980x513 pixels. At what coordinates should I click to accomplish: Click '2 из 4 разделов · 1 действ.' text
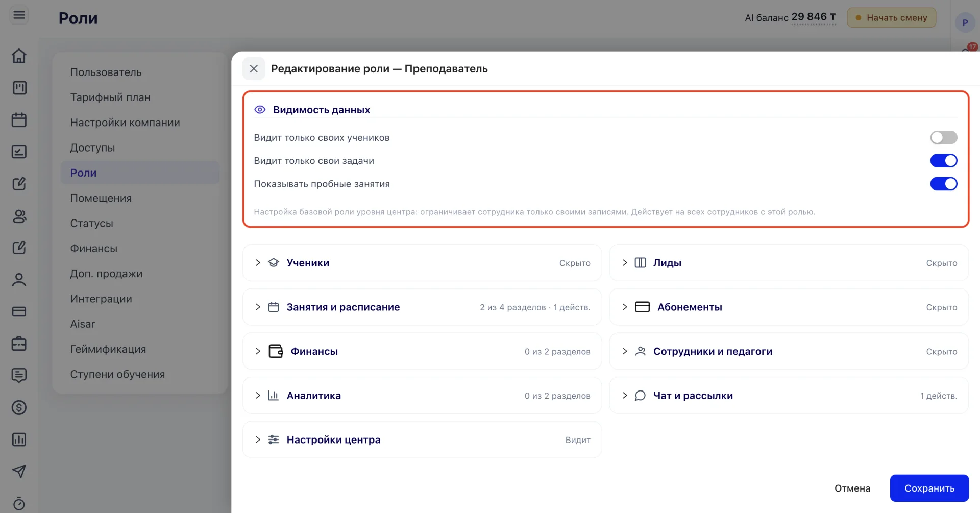tap(535, 307)
